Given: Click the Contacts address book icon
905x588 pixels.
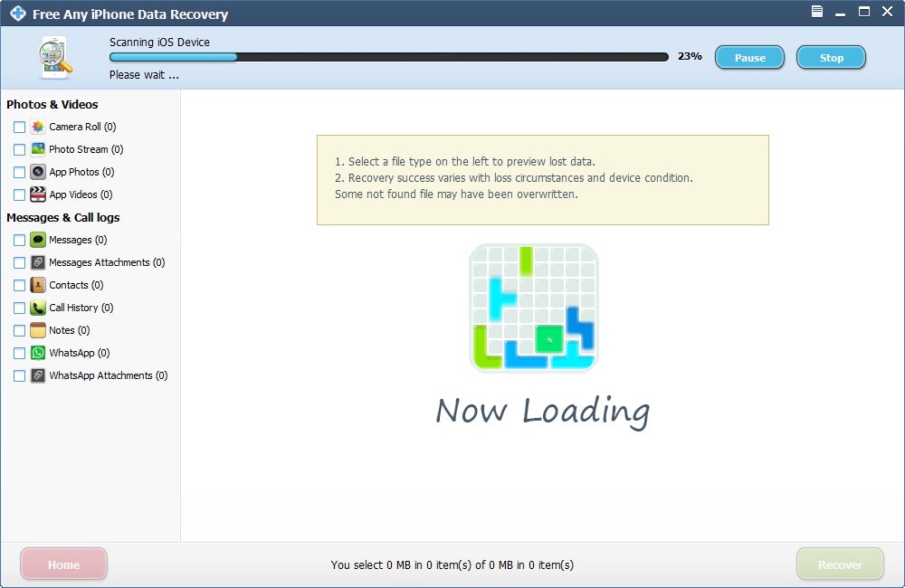Looking at the screenshot, I should [38, 285].
